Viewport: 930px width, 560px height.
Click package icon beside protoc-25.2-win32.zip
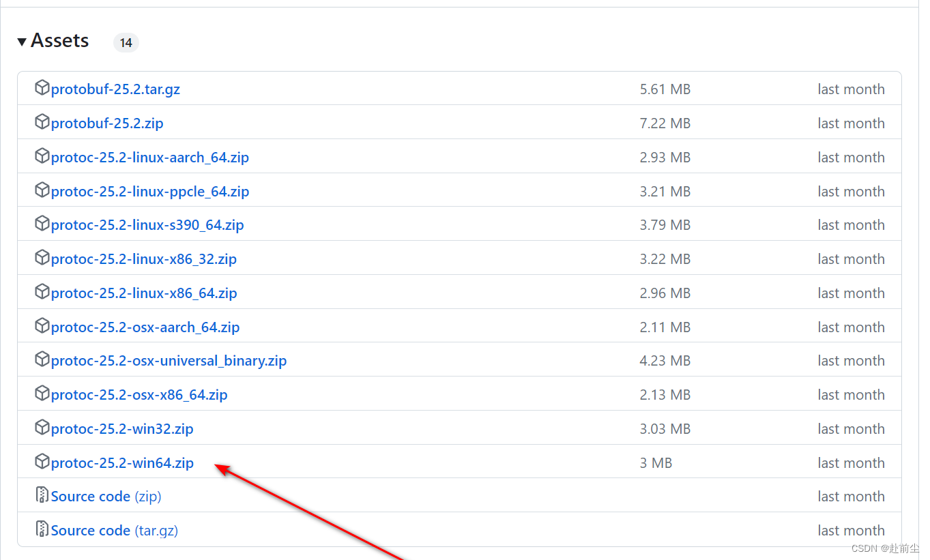(42, 427)
